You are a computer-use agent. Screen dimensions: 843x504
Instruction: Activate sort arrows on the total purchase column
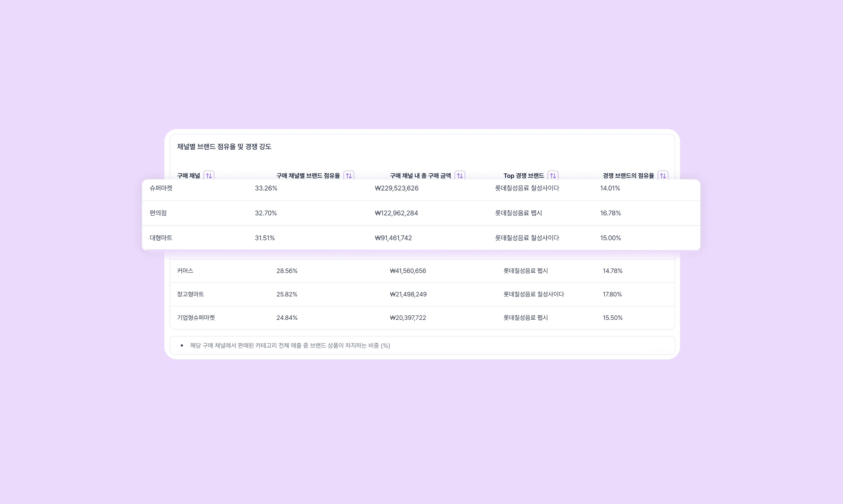(x=460, y=176)
